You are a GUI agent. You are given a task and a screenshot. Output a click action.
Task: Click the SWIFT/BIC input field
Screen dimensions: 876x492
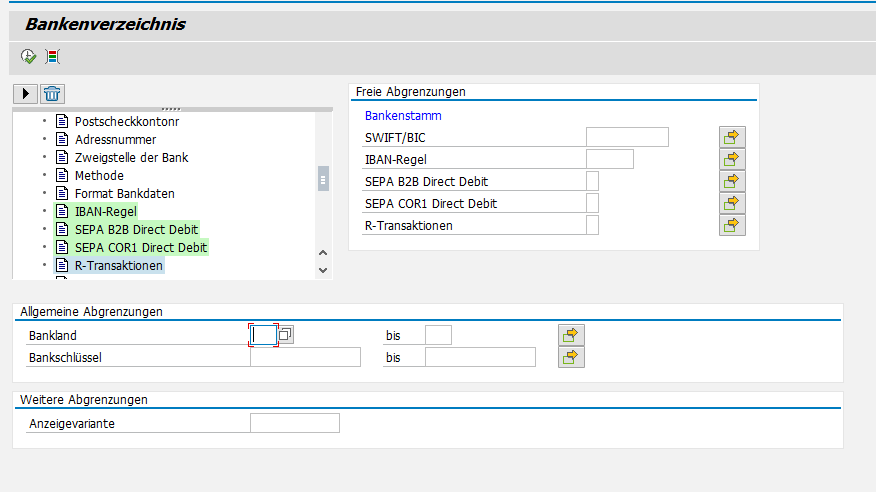[x=626, y=137]
